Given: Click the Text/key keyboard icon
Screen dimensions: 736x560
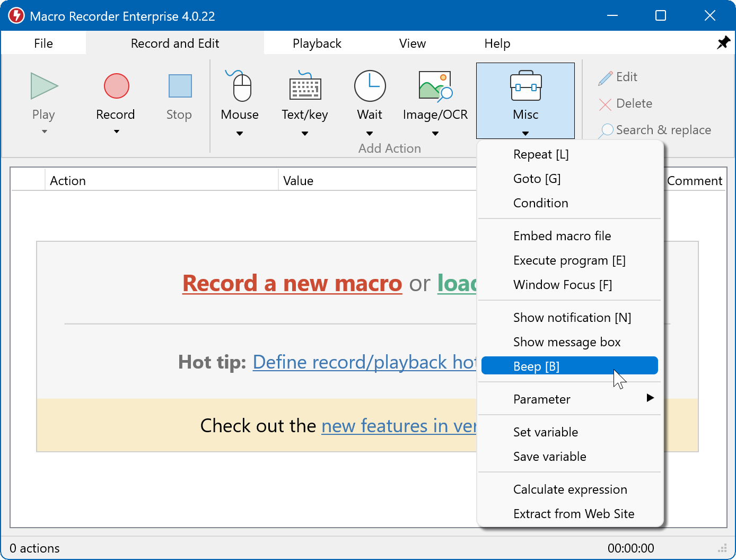Looking at the screenshot, I should (305, 86).
